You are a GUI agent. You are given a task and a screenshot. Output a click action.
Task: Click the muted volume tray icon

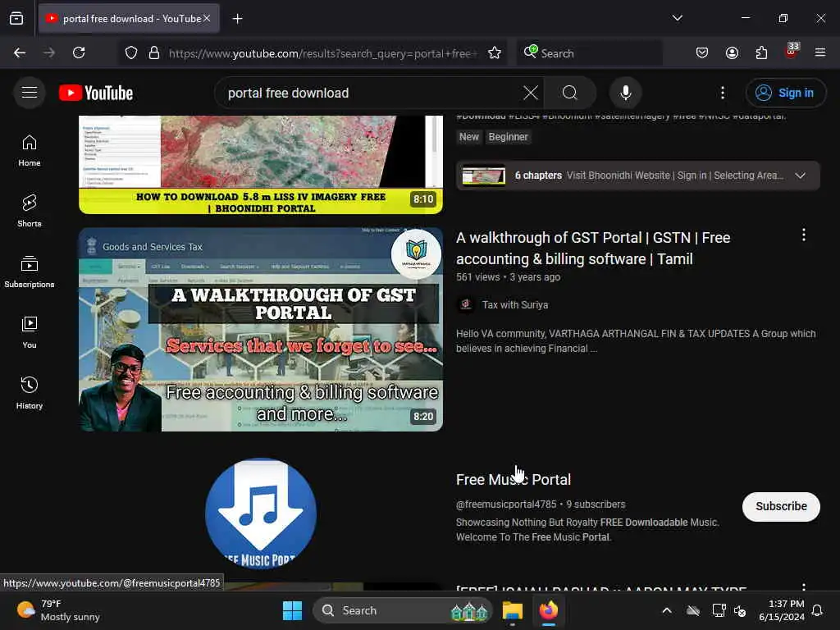pos(740,610)
